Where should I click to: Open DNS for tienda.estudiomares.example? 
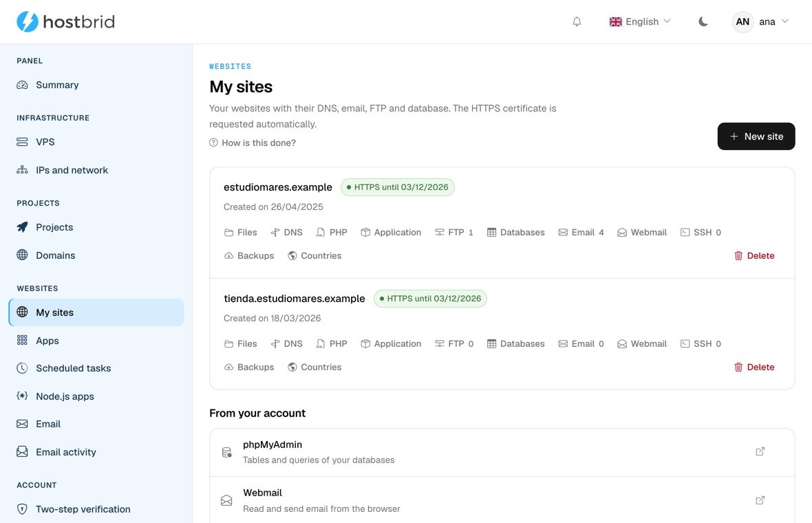[x=286, y=344]
